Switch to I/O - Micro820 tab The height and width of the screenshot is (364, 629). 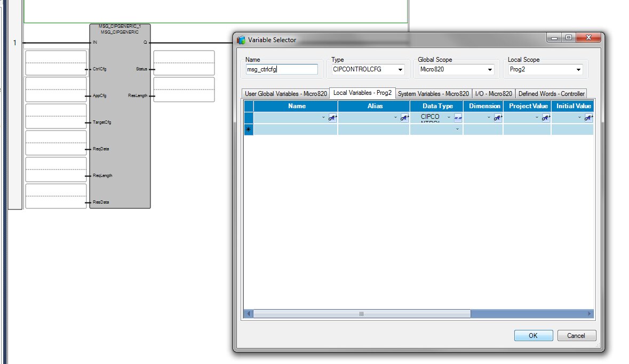tap(493, 93)
